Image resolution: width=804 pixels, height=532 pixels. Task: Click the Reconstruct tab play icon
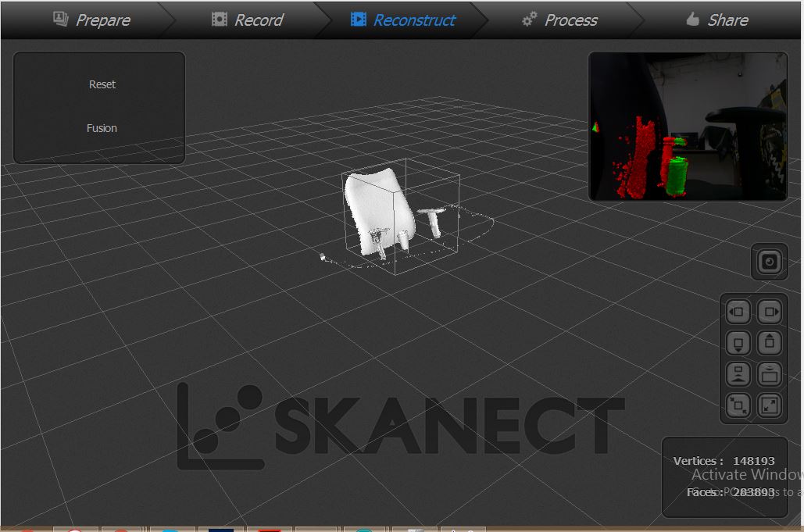[x=359, y=20]
